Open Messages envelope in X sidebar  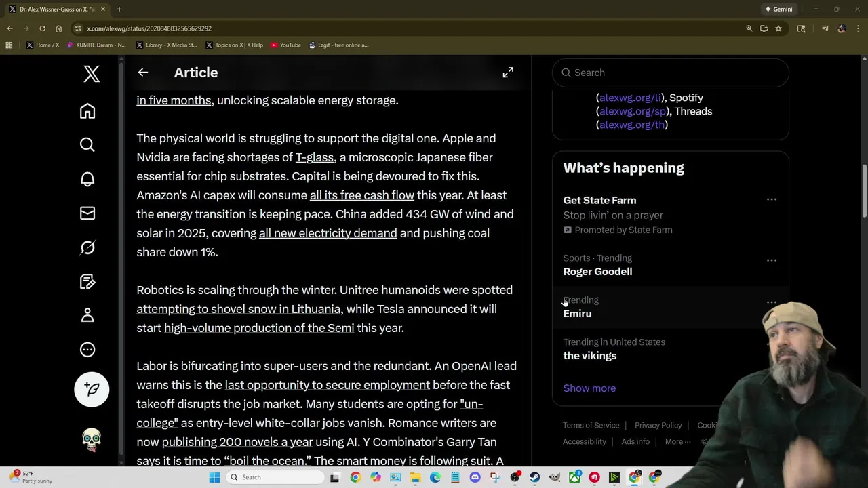point(87,213)
